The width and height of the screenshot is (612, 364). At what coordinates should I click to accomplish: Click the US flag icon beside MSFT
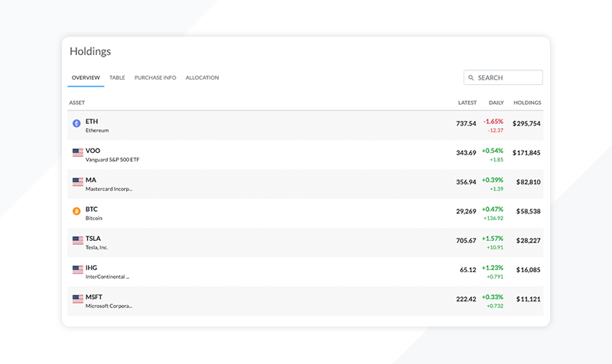[78, 299]
